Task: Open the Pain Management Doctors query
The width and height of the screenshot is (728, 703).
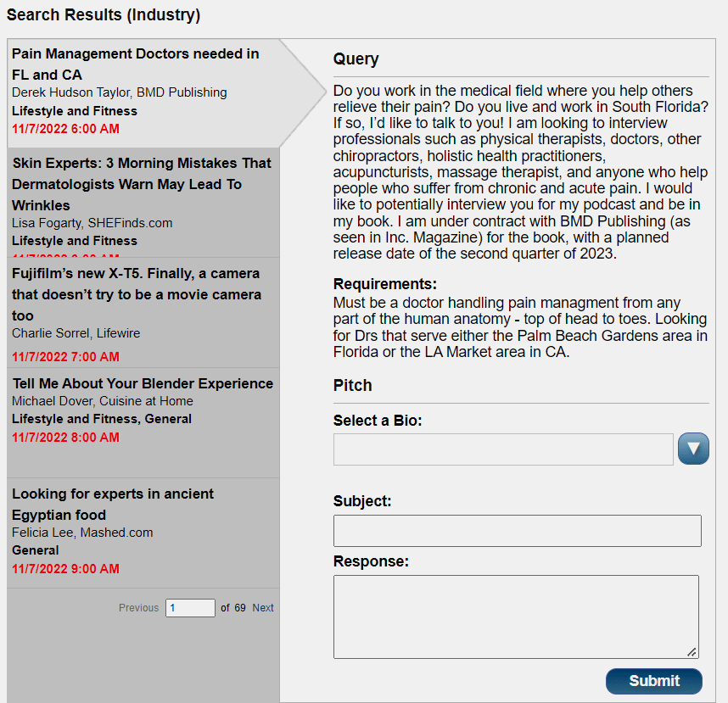Action: click(136, 64)
